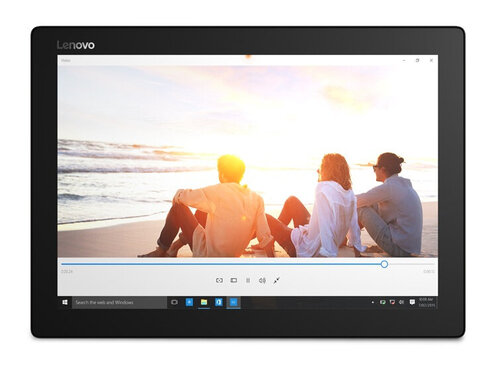Click the cast to device icon

point(234,281)
